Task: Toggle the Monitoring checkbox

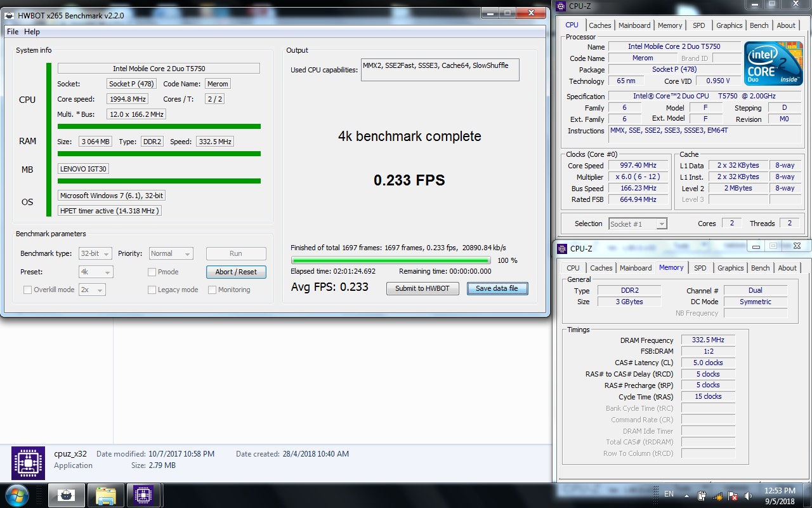Action: [213, 290]
